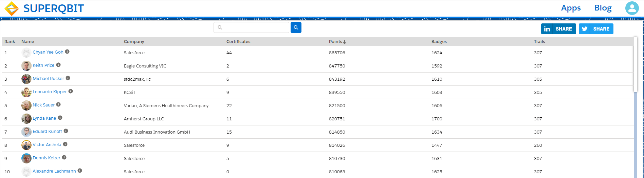Select Varian, A Siemens Healthineers Company cell

(x=166, y=106)
